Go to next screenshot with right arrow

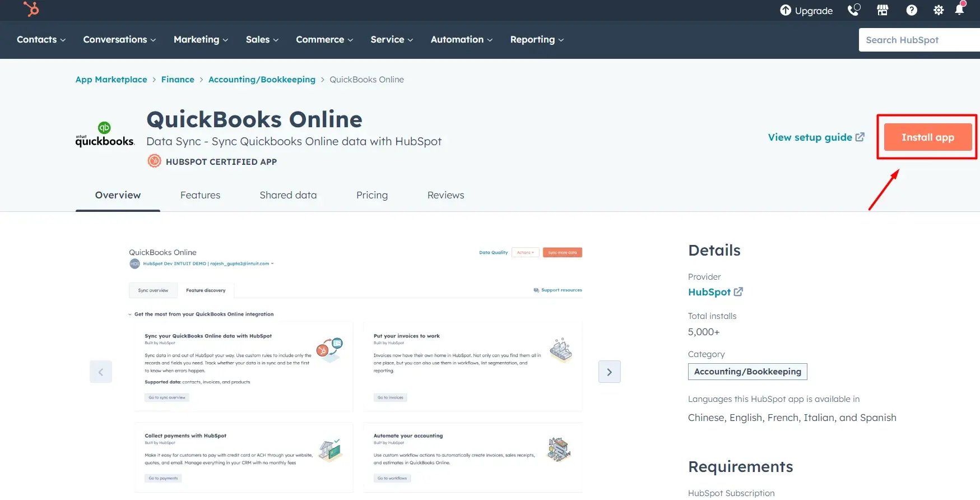[x=610, y=372]
